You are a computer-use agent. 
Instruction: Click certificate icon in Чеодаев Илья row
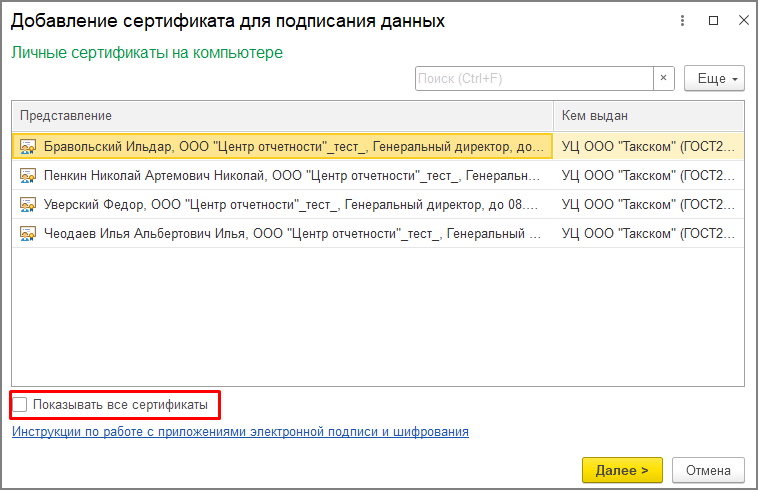(28, 233)
